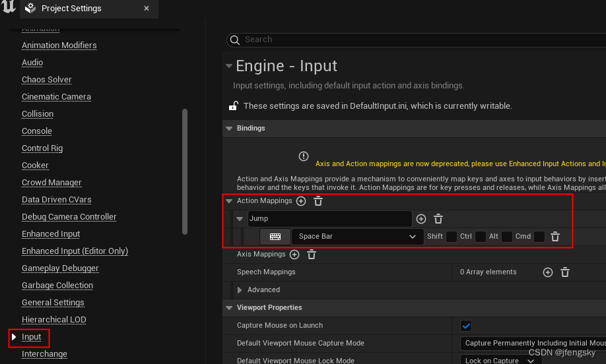This screenshot has width=606, height=364.
Task: Open Console settings
Action: [x=37, y=131]
